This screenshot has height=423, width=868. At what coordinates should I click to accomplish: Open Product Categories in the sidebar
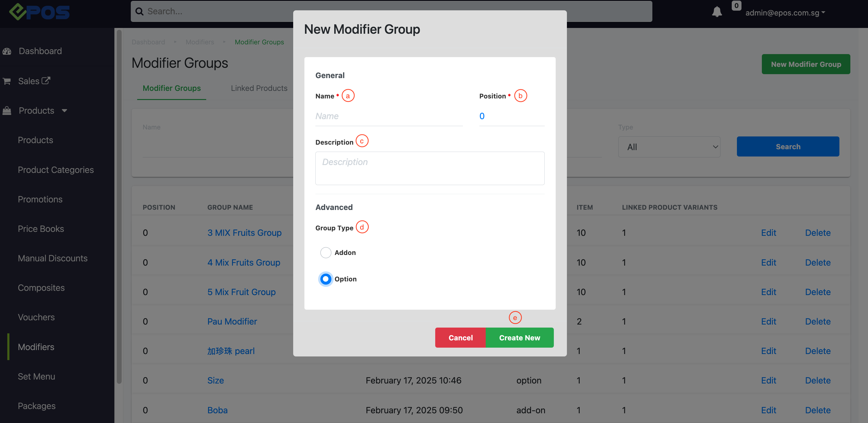pos(56,170)
